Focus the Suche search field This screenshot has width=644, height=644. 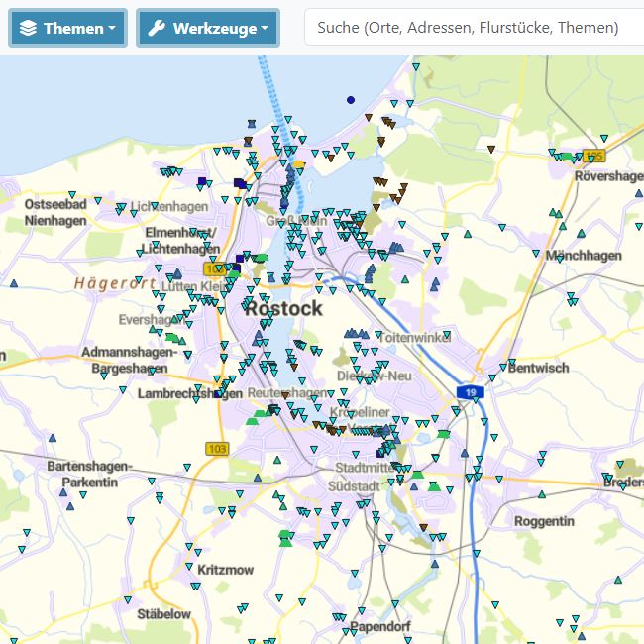tap(475, 28)
